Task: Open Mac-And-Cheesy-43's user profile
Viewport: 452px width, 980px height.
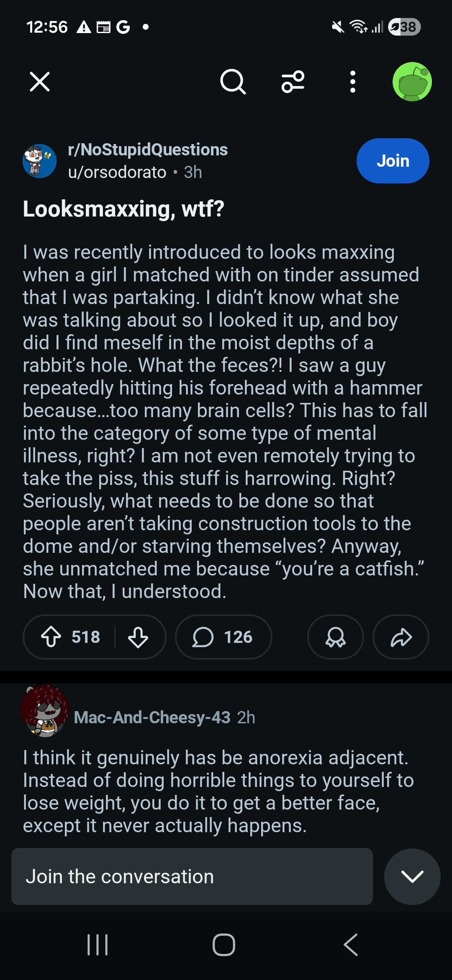Action: pyautogui.click(x=152, y=717)
